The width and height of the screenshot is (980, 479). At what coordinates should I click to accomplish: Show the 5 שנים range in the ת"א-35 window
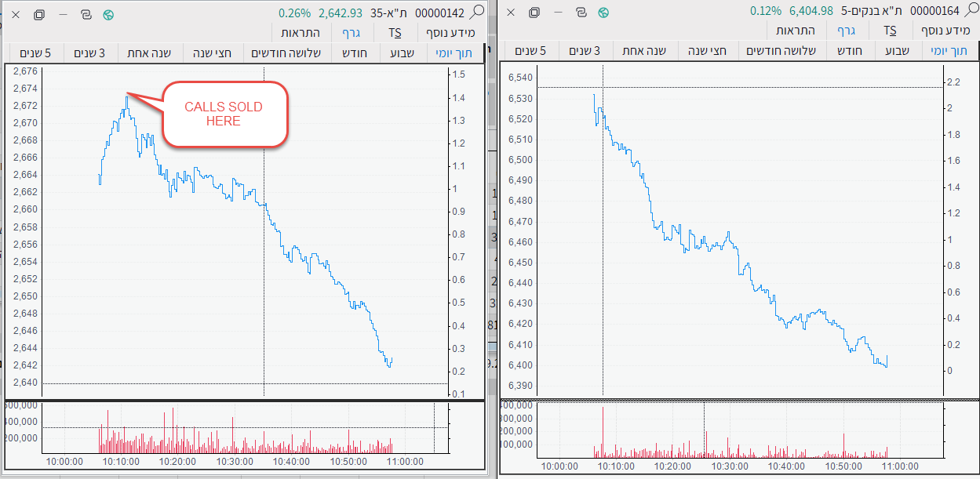pyautogui.click(x=35, y=53)
